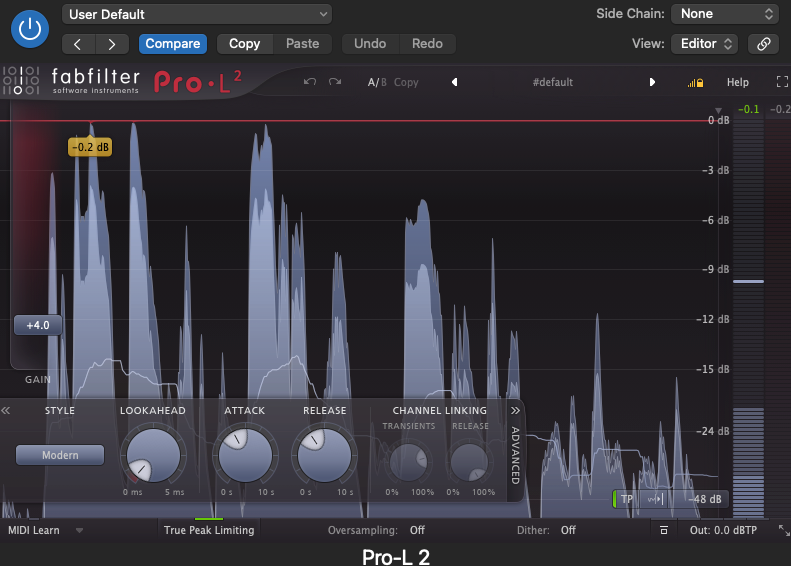Click the small triangle marker above 0 dB
The width and height of the screenshot is (791, 566).
tap(718, 110)
